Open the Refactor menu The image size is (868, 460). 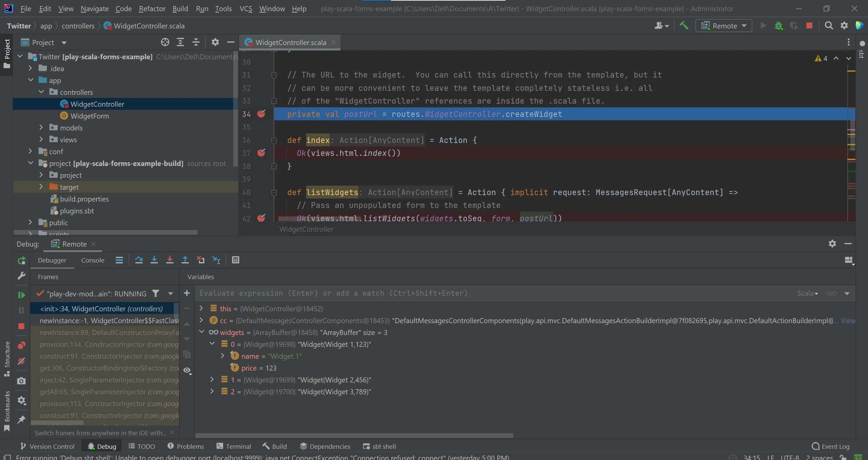click(x=152, y=8)
